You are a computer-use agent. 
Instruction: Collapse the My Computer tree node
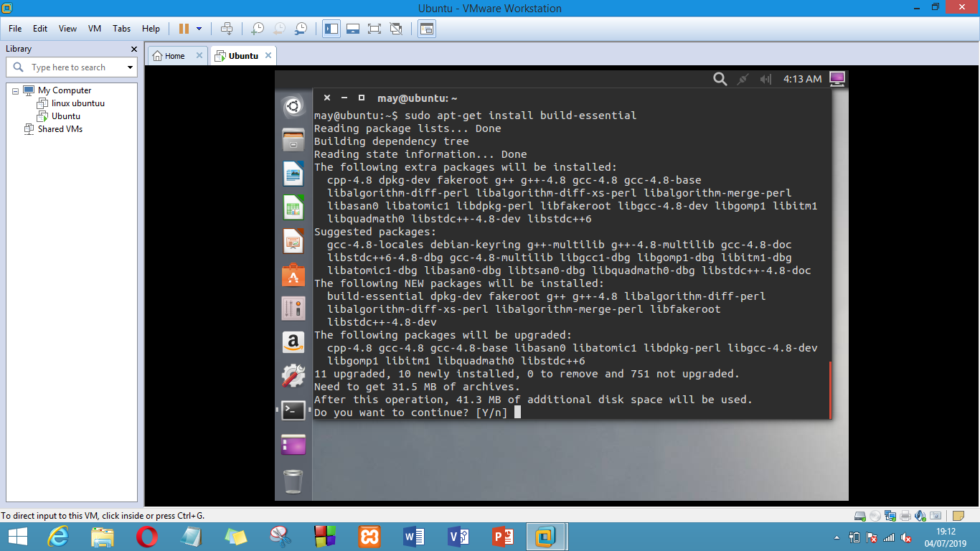pos(15,90)
